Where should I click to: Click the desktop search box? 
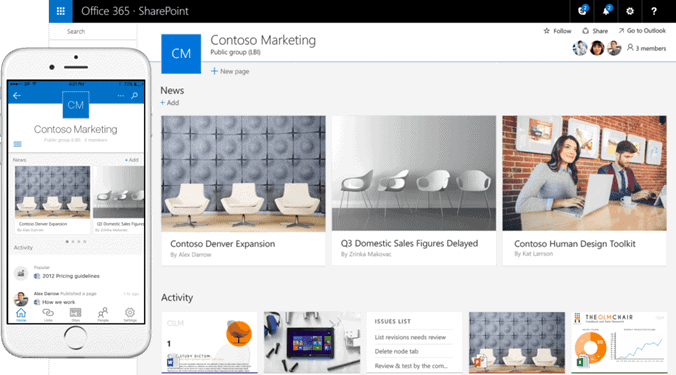click(93, 31)
